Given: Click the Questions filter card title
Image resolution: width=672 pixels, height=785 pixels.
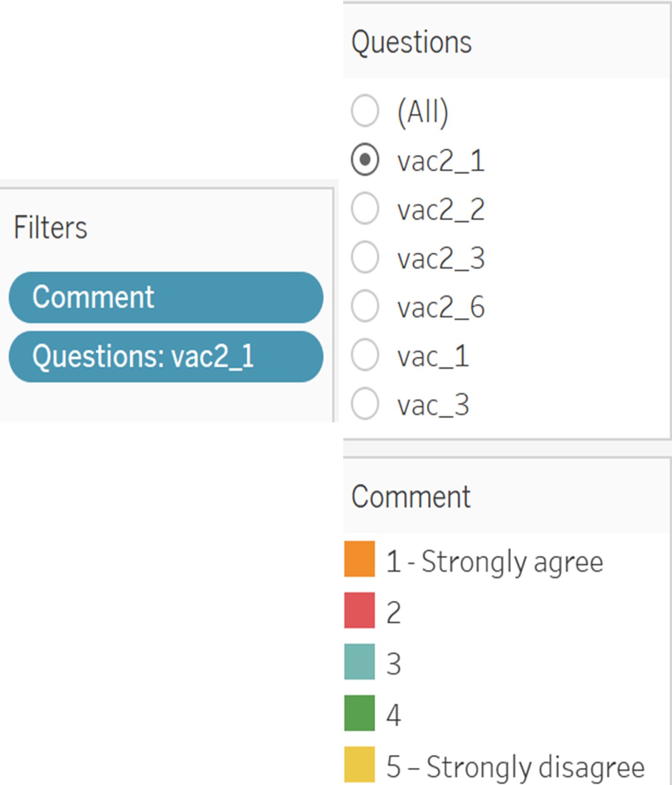Looking at the screenshot, I should pos(412,42).
